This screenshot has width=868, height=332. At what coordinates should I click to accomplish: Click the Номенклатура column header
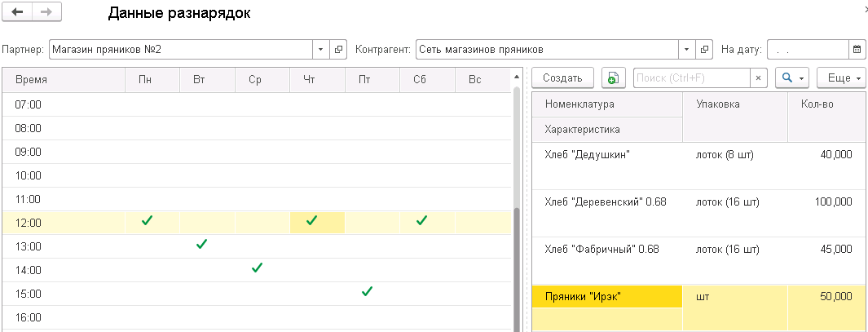606,104
